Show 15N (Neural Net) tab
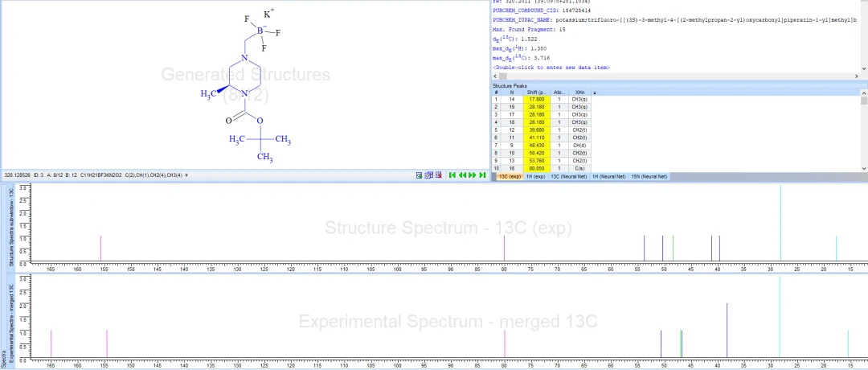 649,177
